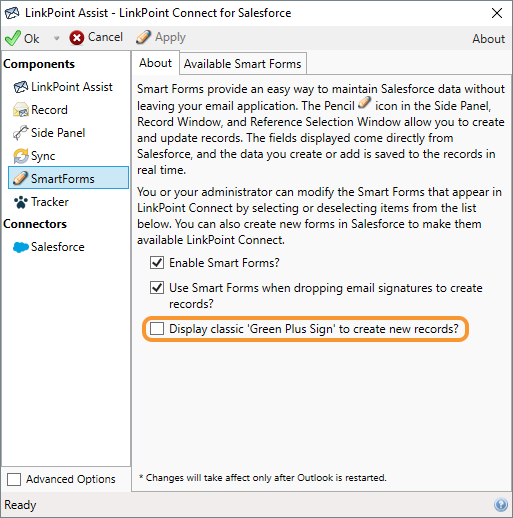Image resolution: width=513 pixels, height=518 pixels.
Task: Click the Apply pencil icon
Action: [143, 37]
